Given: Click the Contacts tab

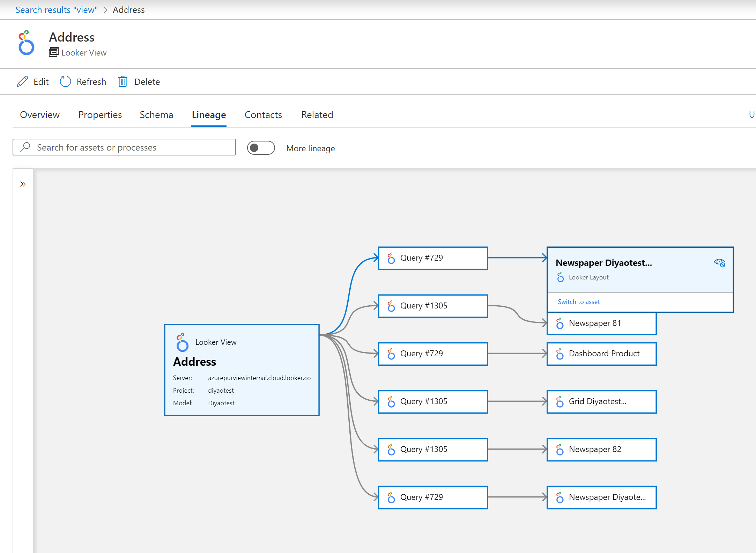Looking at the screenshot, I should point(263,115).
